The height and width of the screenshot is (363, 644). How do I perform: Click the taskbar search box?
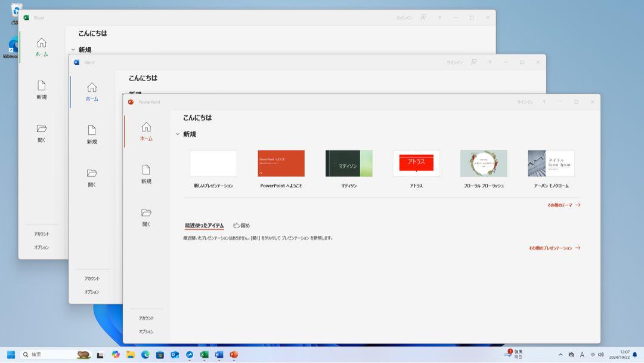pos(56,355)
